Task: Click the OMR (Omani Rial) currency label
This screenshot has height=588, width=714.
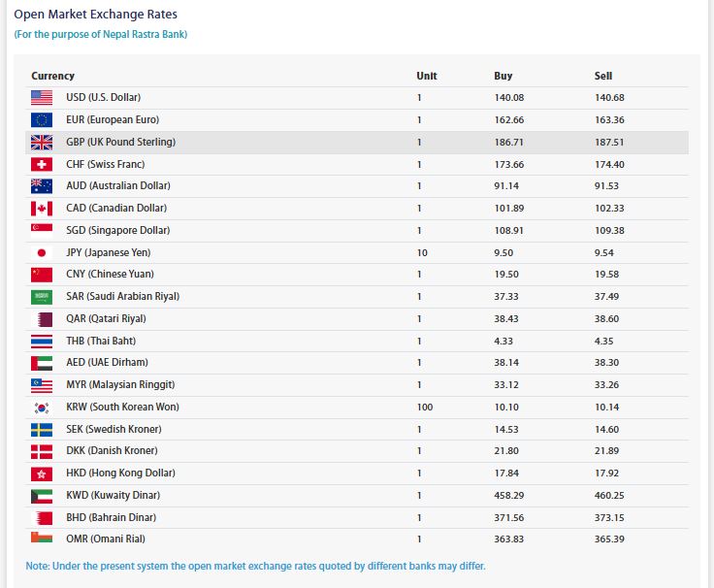Action: pyautogui.click(x=106, y=539)
